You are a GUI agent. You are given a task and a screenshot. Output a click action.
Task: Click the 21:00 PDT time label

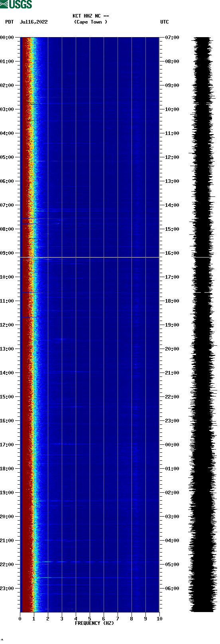7,541
